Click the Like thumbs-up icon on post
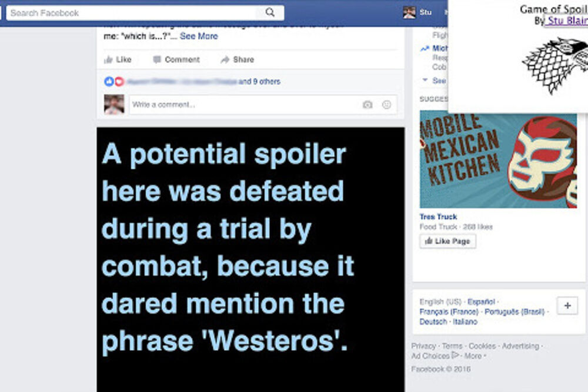Image resolution: width=588 pixels, height=392 pixels. (108, 59)
